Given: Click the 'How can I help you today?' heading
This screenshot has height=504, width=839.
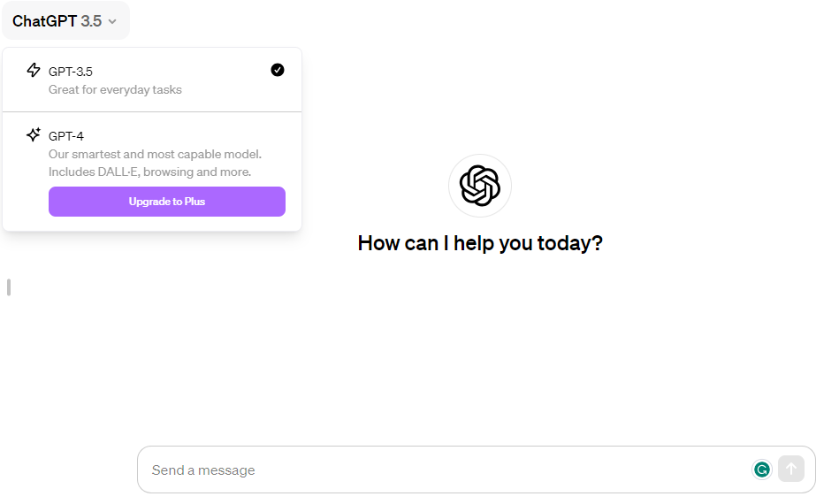Looking at the screenshot, I should 480,243.
